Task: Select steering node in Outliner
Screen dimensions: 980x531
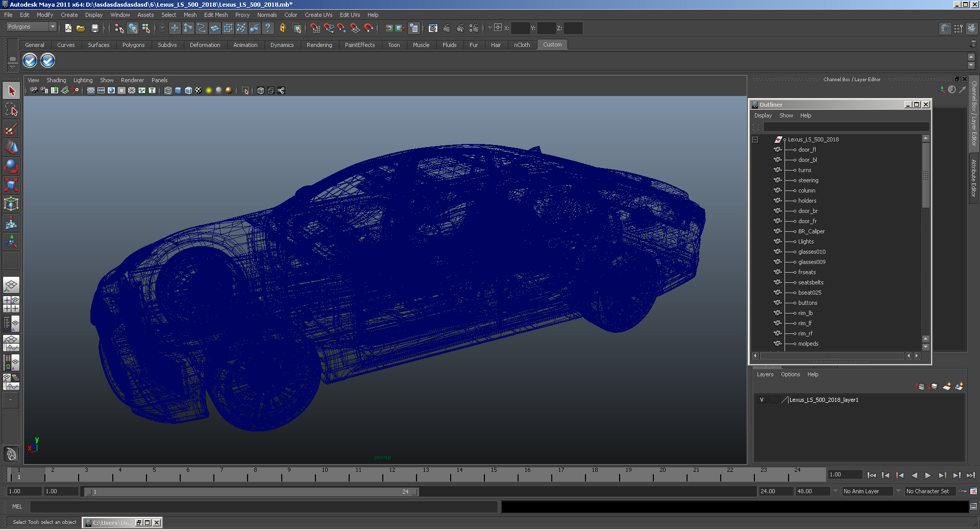Action: coord(808,180)
